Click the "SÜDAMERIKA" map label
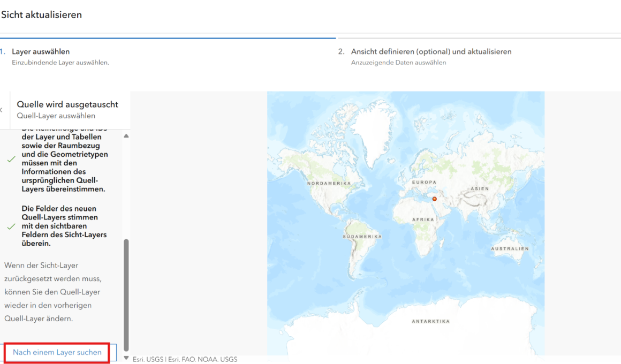 (x=362, y=237)
